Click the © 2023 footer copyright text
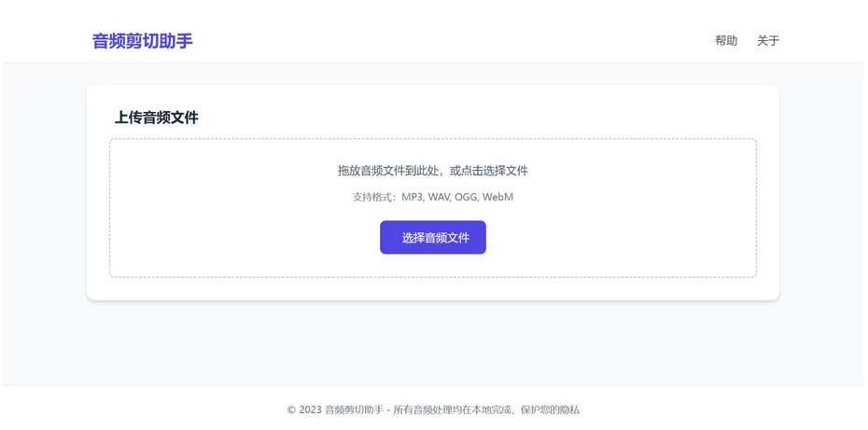Image resolution: width=868 pixels, height=430 pixels. (304, 409)
